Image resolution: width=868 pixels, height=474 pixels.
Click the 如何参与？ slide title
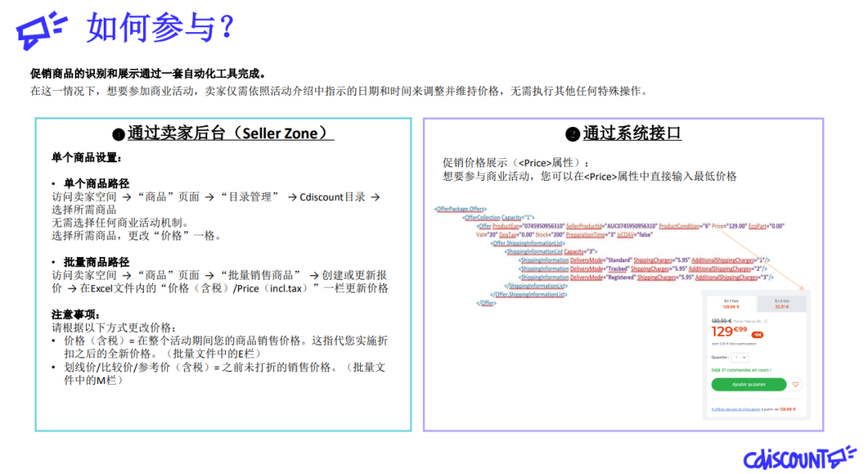click(x=161, y=27)
